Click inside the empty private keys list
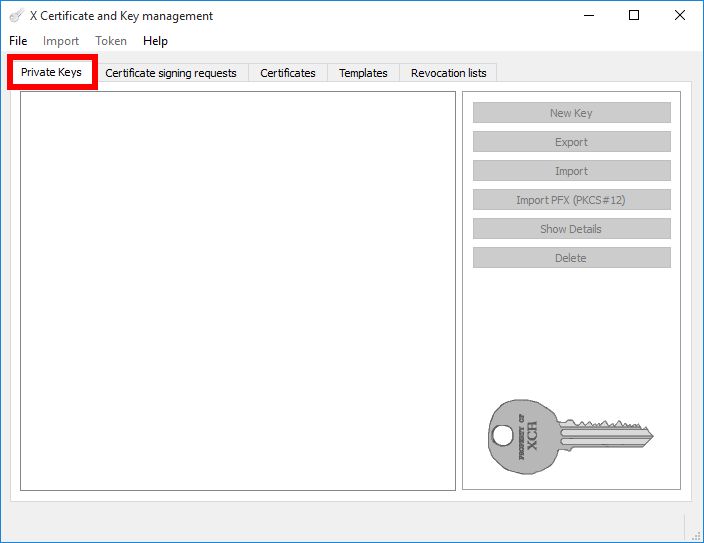The width and height of the screenshot is (704, 543). [237, 290]
